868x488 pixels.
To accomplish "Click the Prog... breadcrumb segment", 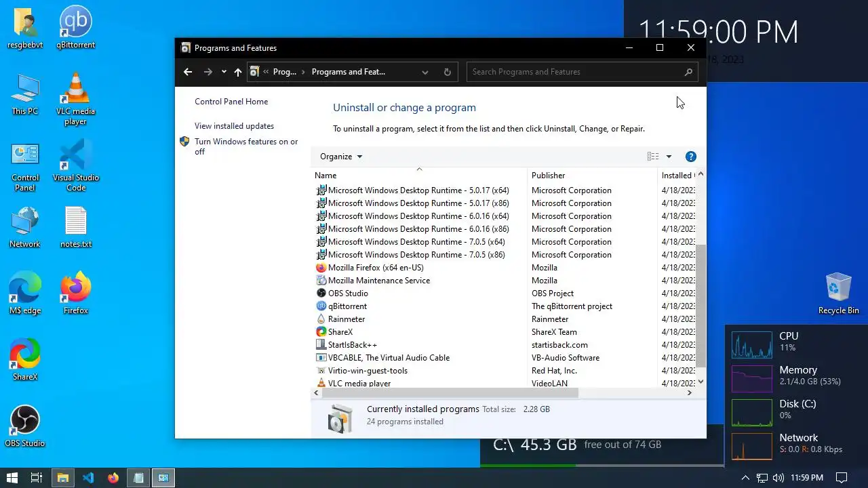I will pyautogui.click(x=285, y=72).
